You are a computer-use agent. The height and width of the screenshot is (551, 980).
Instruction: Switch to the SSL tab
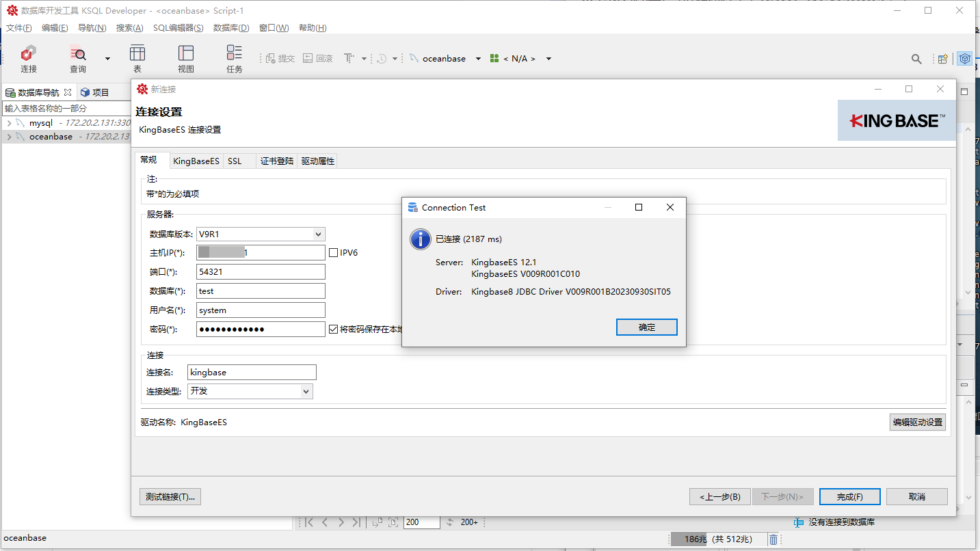[235, 161]
